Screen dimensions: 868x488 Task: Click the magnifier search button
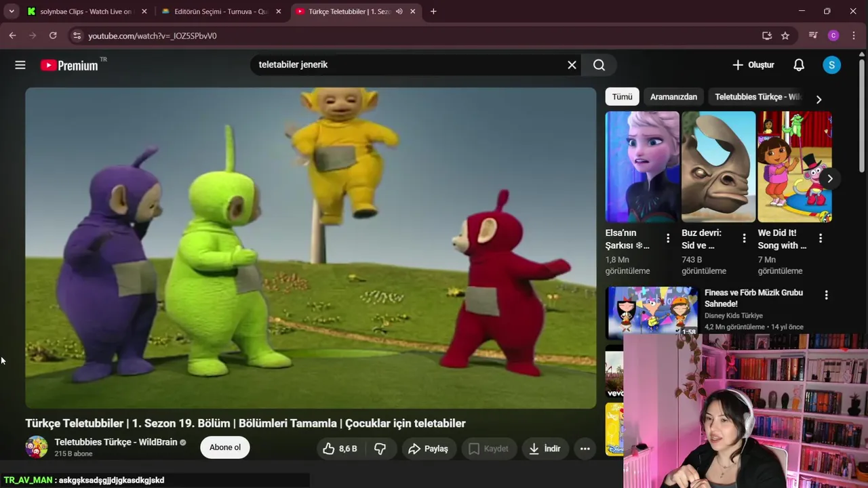pyautogui.click(x=599, y=65)
